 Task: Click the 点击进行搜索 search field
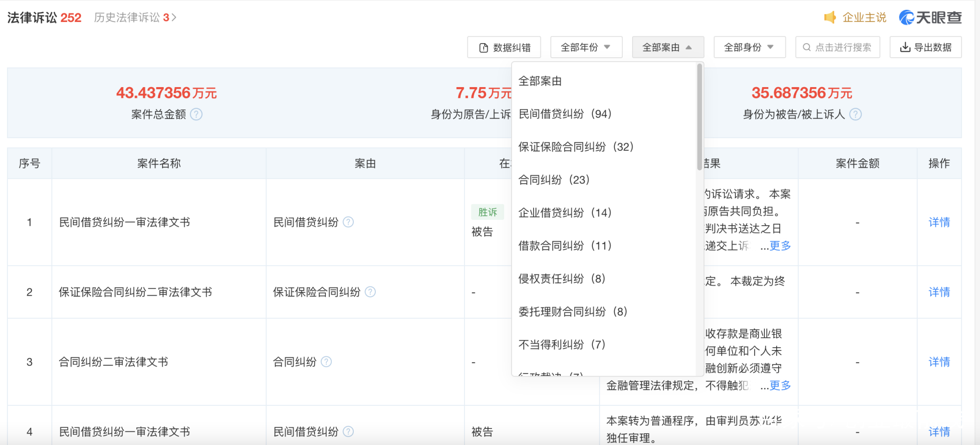coord(838,47)
